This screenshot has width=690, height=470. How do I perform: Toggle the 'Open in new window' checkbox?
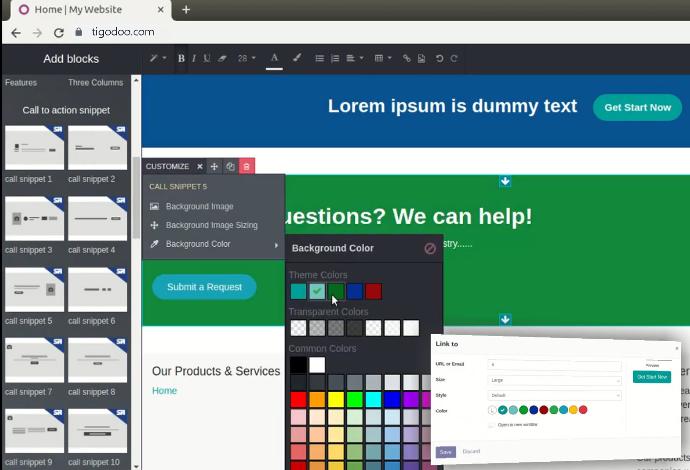[491, 425]
